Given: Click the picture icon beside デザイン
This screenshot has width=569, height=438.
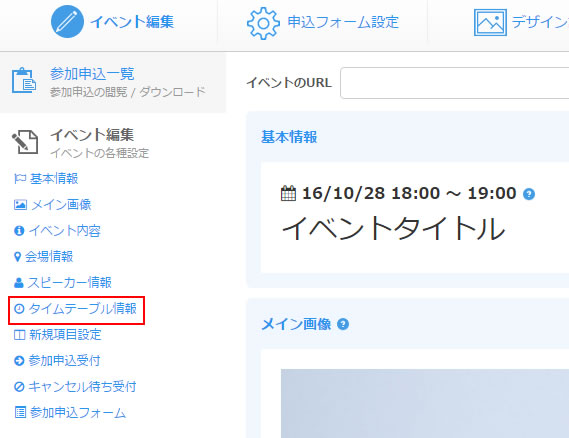Looking at the screenshot, I should [490, 22].
